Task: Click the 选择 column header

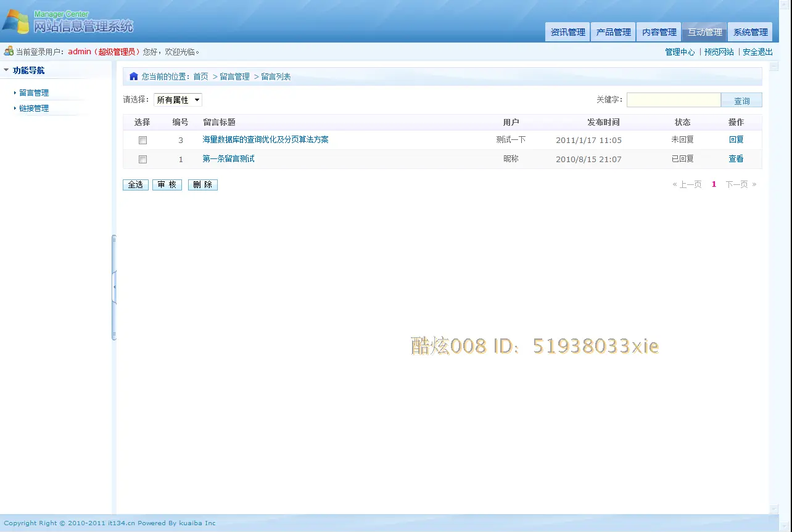Action: coord(142,123)
